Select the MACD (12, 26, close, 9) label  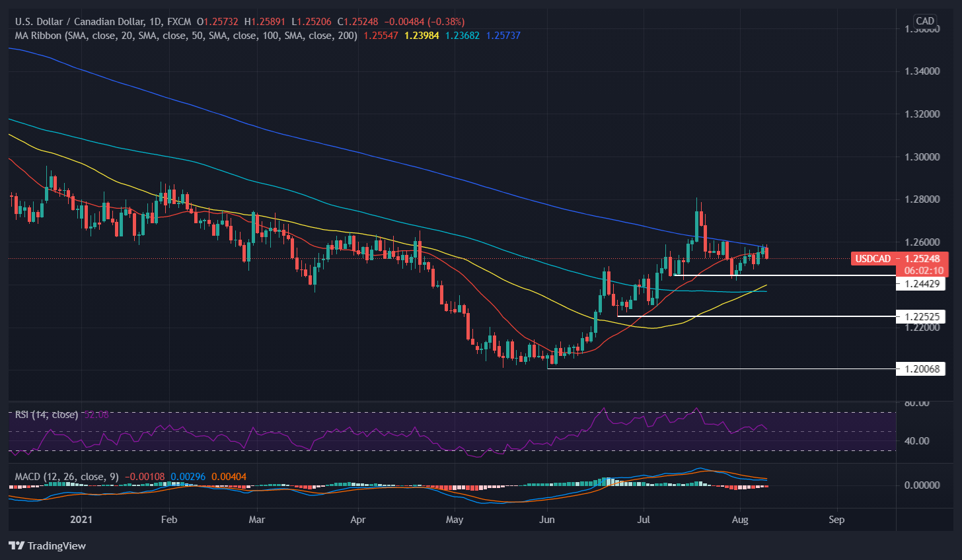(x=69, y=477)
